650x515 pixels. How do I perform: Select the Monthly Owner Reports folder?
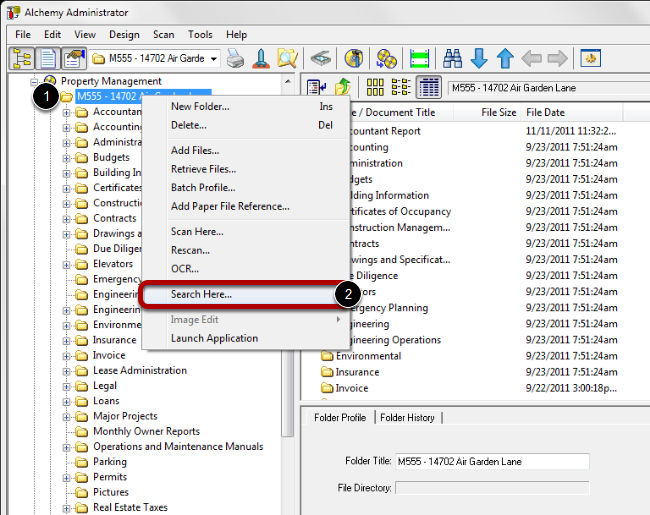146,432
